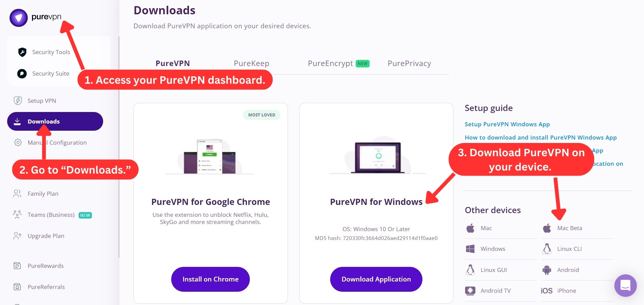This screenshot has width=644, height=305.
Task: Choose the Mac Beta apple icon
Action: [x=547, y=228]
